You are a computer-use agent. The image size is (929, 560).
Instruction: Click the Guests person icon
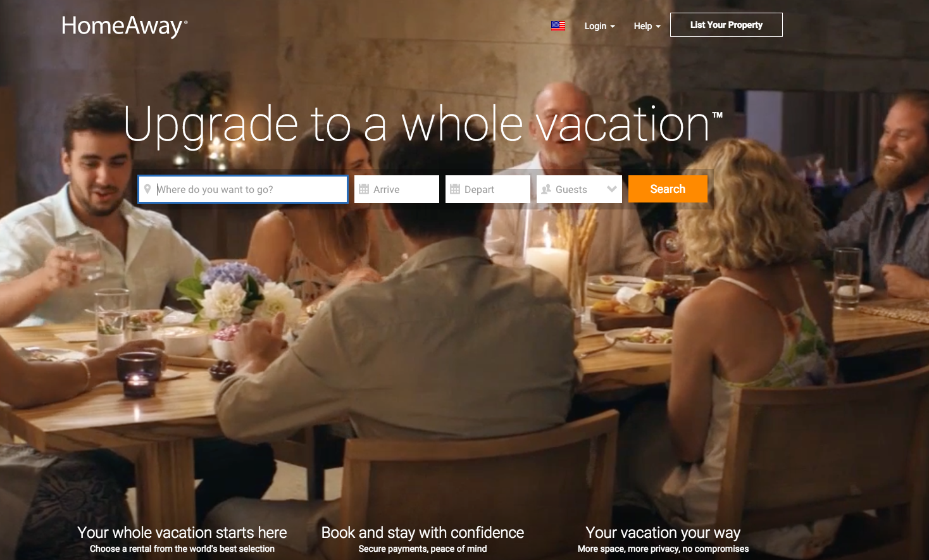click(x=546, y=189)
